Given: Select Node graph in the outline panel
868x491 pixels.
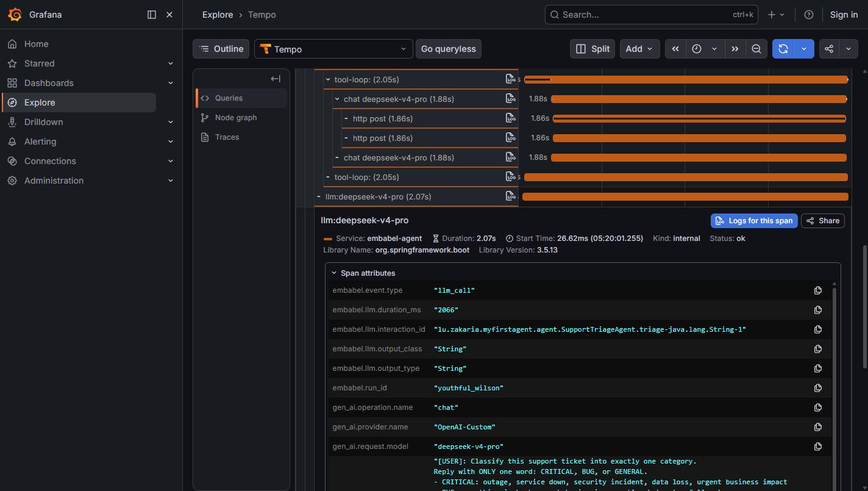Looking at the screenshot, I should [241, 117].
